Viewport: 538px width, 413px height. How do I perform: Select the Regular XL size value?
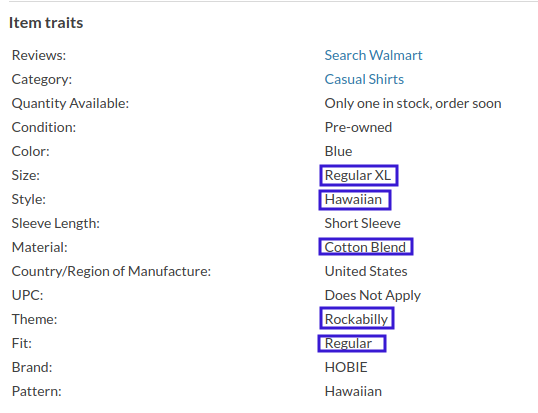tap(359, 175)
